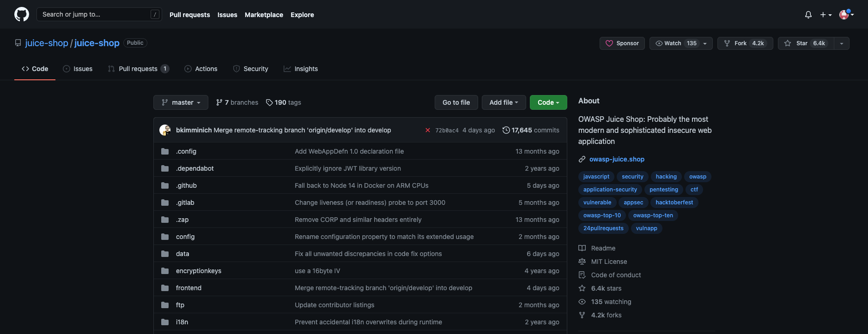The height and width of the screenshot is (334, 868).
Task: Sponsor the juice-shop project
Action: pos(622,43)
